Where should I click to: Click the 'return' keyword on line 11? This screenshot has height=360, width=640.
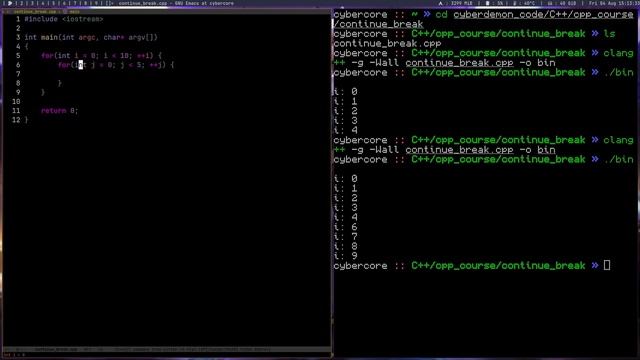coord(53,111)
